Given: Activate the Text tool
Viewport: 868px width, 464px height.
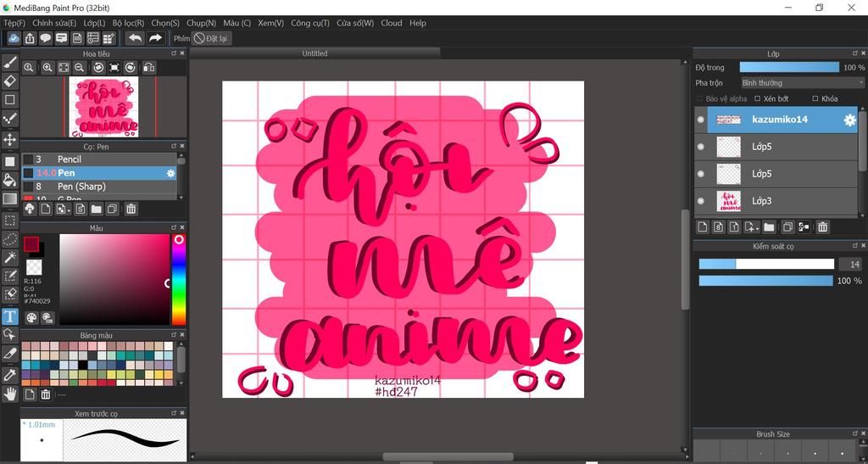Looking at the screenshot, I should [10, 316].
